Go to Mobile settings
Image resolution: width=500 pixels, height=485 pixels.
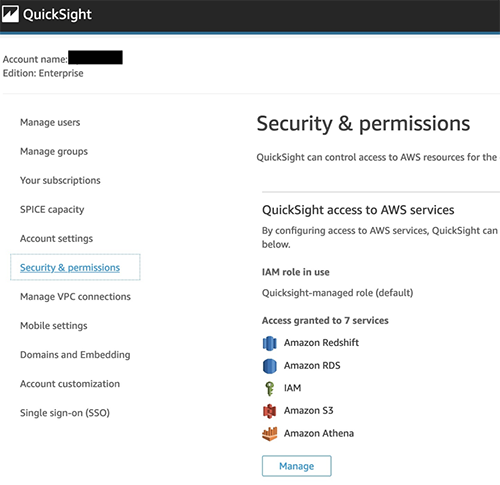[x=54, y=325]
